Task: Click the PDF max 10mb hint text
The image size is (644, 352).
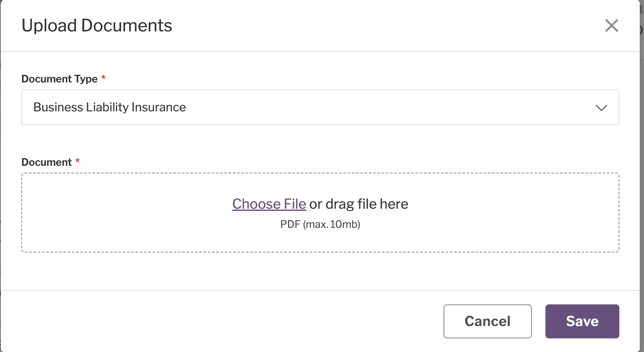Action: point(320,224)
